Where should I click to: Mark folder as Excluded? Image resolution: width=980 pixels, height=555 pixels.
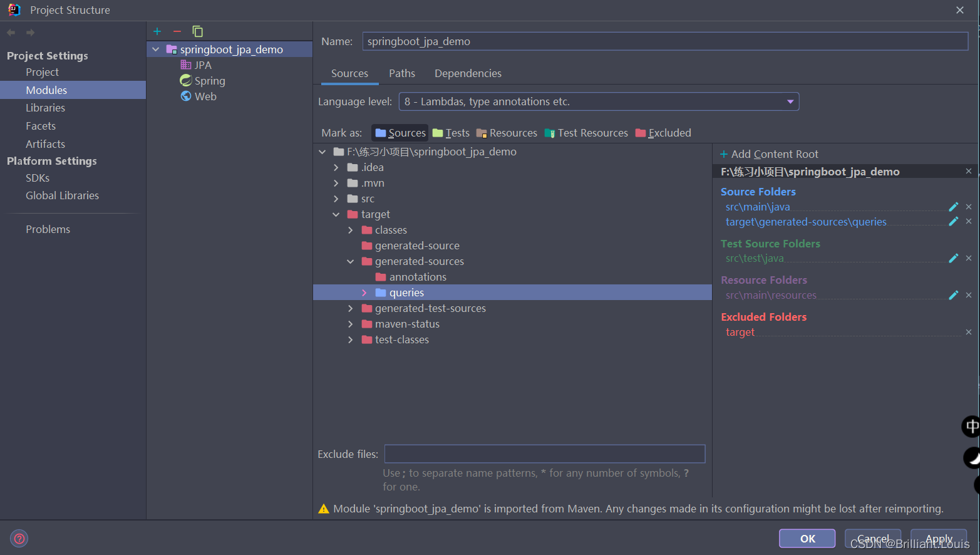click(x=663, y=133)
